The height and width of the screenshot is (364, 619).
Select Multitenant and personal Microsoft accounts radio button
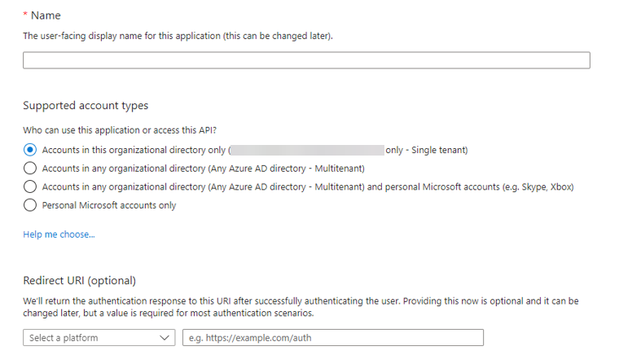(x=30, y=186)
